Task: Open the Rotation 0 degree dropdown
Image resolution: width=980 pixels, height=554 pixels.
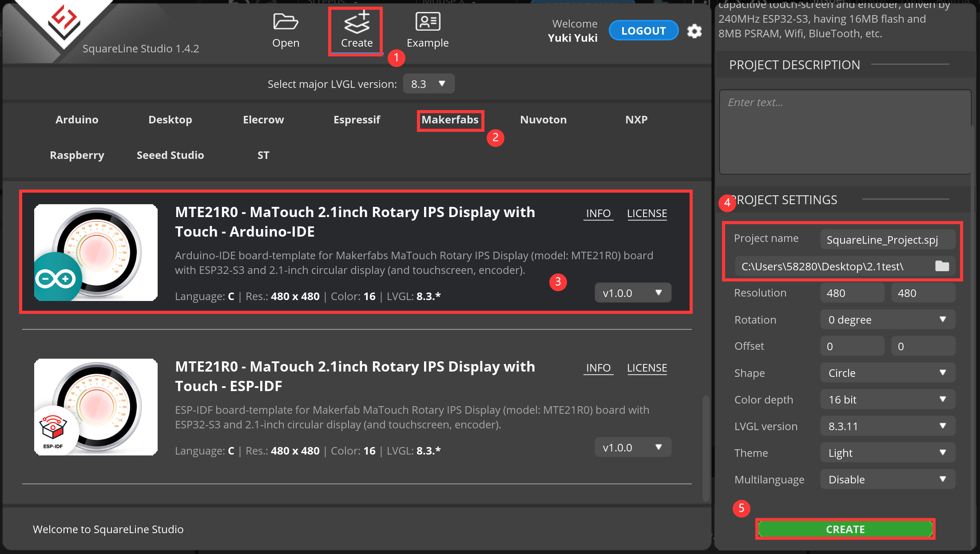Action: point(888,320)
